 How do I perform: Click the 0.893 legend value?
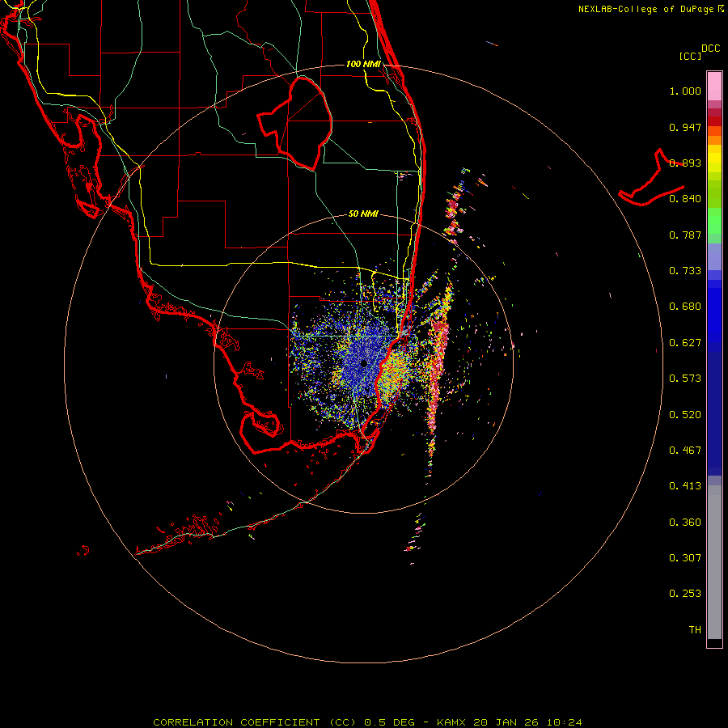pyautogui.click(x=685, y=163)
